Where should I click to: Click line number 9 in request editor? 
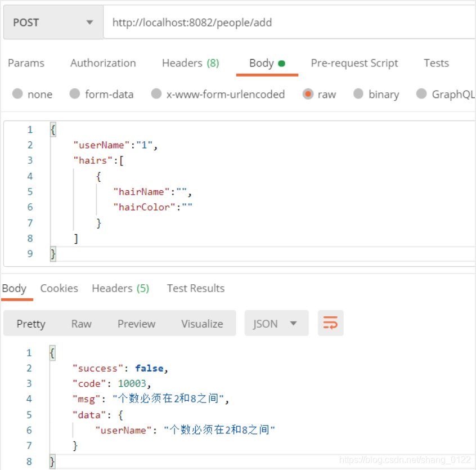point(30,253)
